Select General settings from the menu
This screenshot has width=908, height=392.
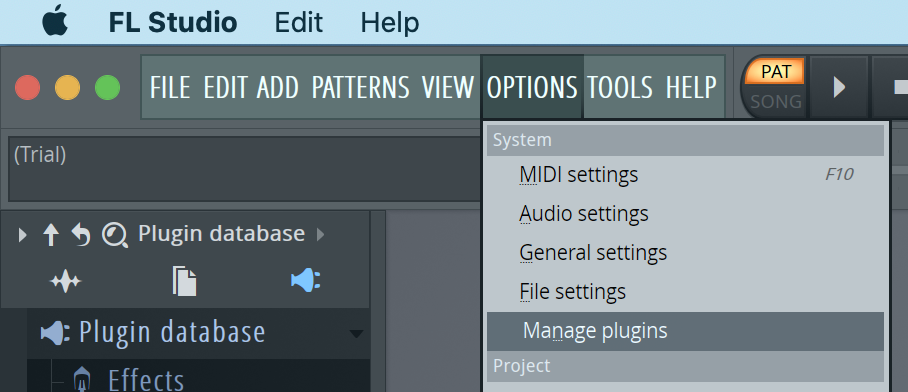coord(685,252)
